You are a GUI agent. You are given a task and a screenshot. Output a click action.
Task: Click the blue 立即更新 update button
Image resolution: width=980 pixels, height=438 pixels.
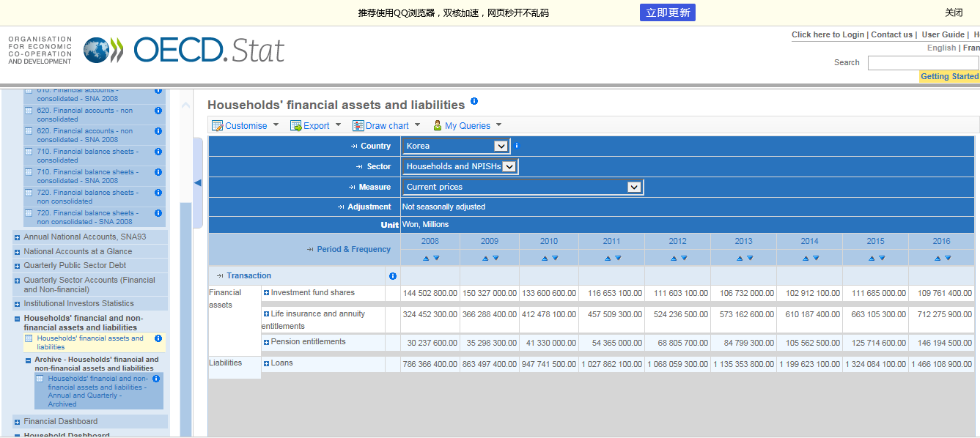[667, 12]
